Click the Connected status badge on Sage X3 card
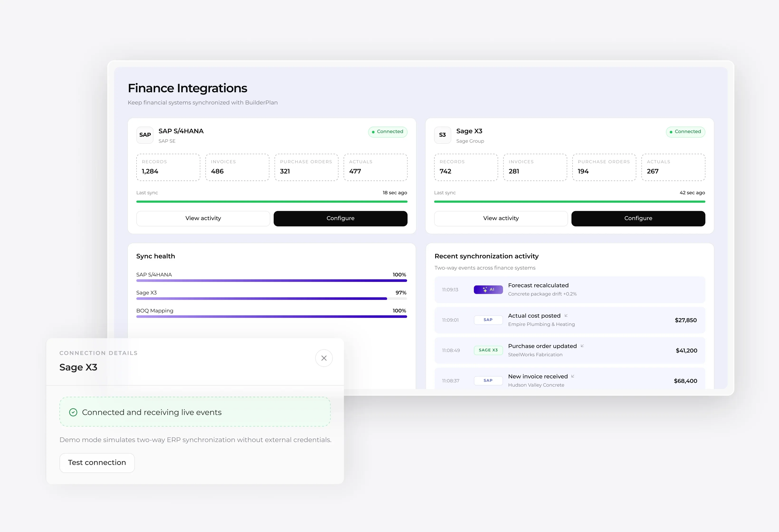The width and height of the screenshot is (779, 532). coord(685,132)
